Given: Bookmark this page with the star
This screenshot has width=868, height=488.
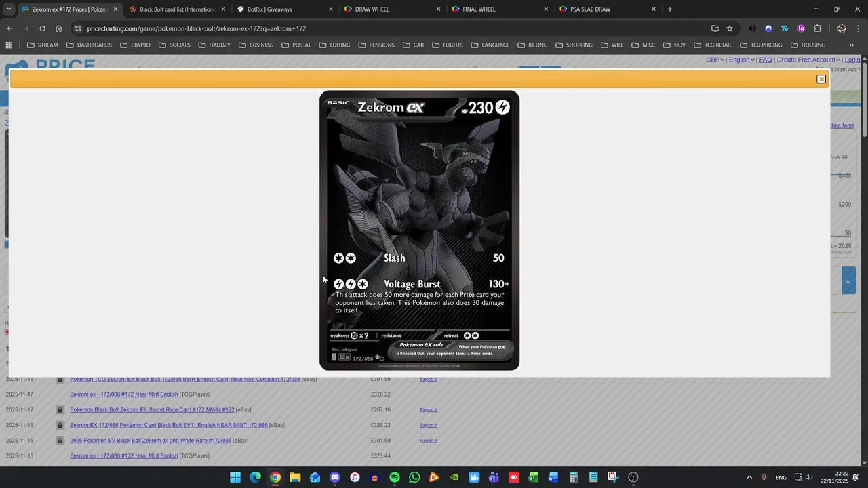Looking at the screenshot, I should coord(730,28).
